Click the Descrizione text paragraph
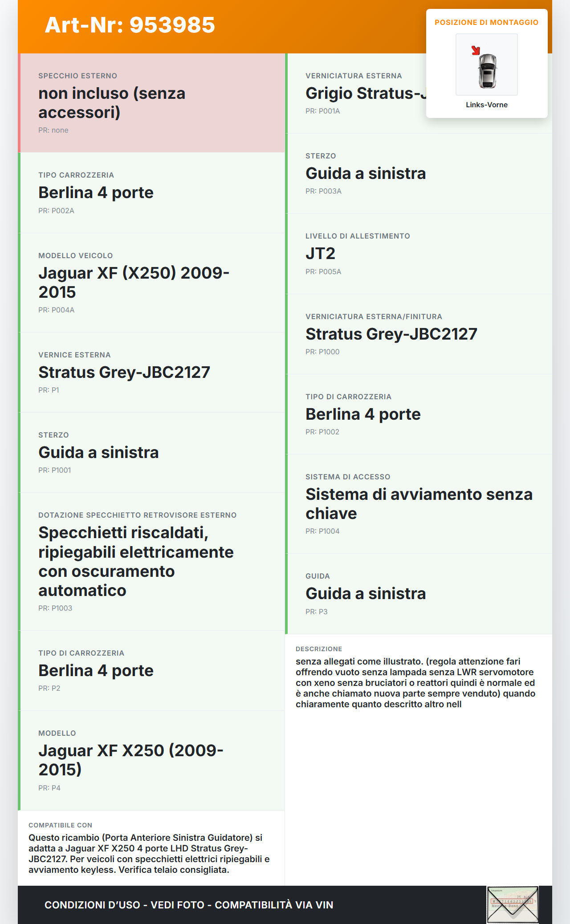The width and height of the screenshot is (570, 924). pos(415,683)
